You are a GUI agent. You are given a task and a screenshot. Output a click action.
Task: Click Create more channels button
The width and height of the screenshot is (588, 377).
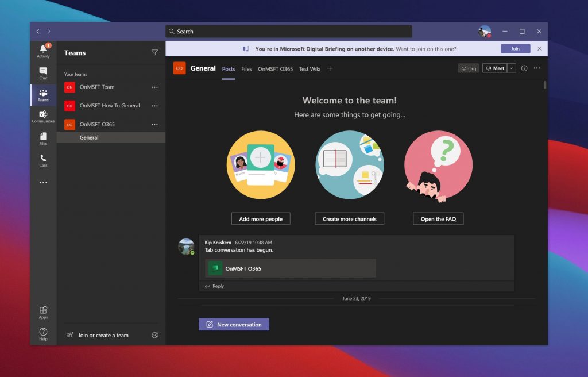[x=350, y=219]
